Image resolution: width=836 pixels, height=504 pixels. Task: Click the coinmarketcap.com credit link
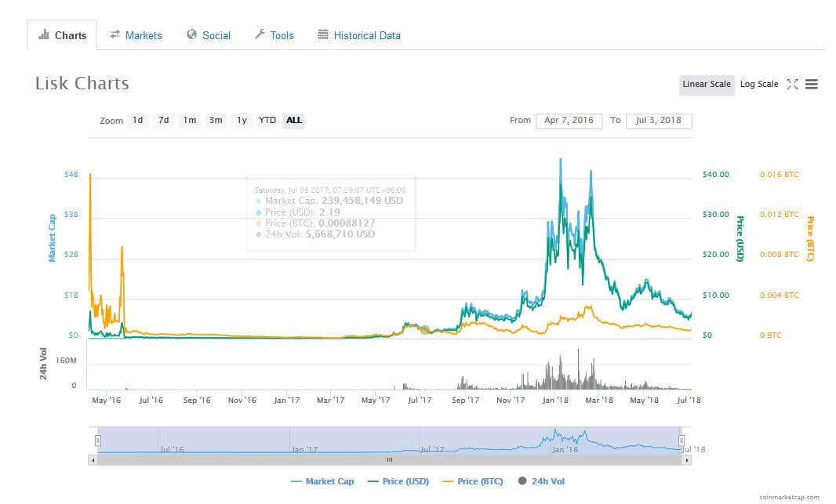pos(789,498)
